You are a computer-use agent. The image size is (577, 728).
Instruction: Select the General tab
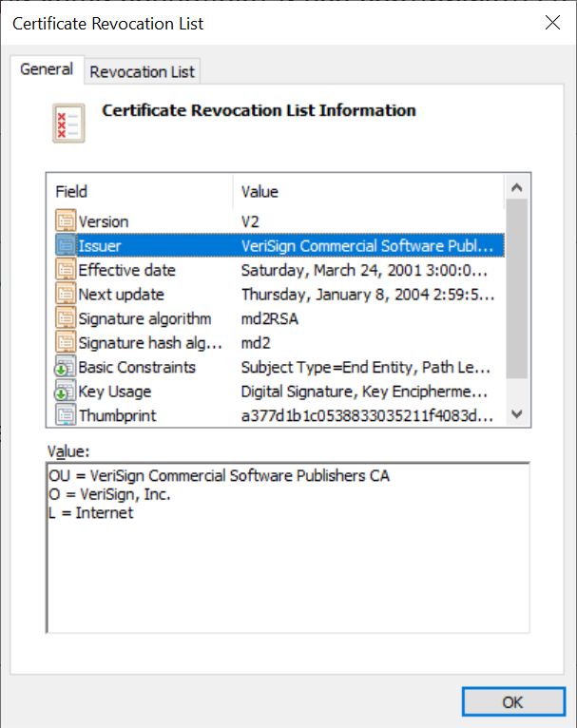pyautogui.click(x=47, y=69)
